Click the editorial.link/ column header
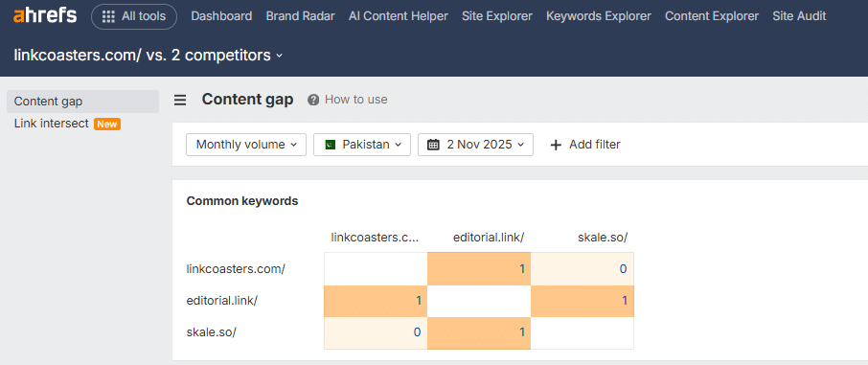The height and width of the screenshot is (365, 868). [489, 238]
